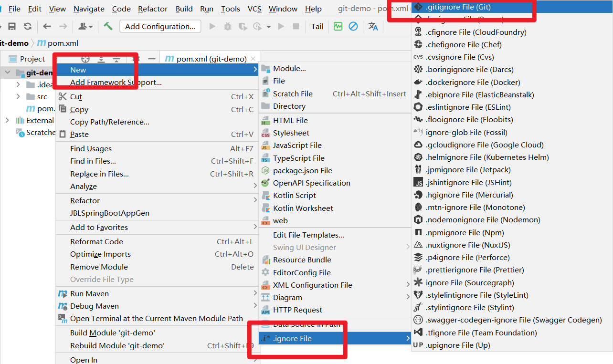The height and width of the screenshot is (364, 613).
Task: Click the Stop square icon
Action: click(296, 27)
